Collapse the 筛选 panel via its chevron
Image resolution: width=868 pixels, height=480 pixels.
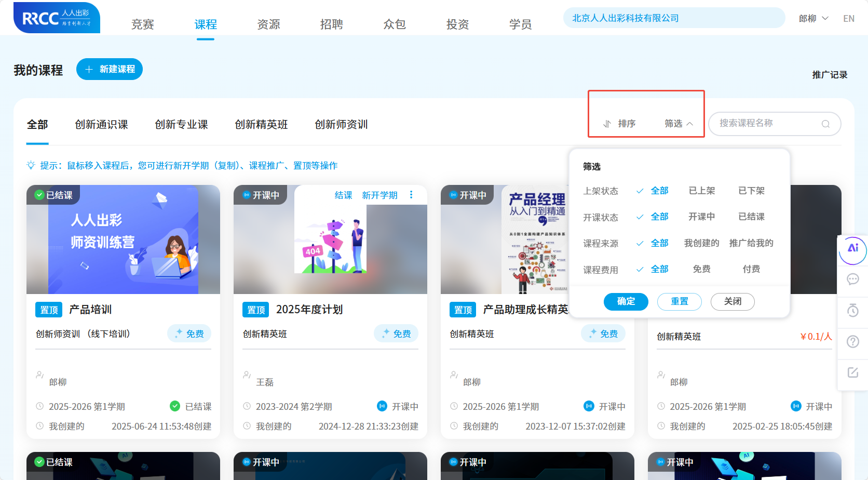tap(690, 124)
